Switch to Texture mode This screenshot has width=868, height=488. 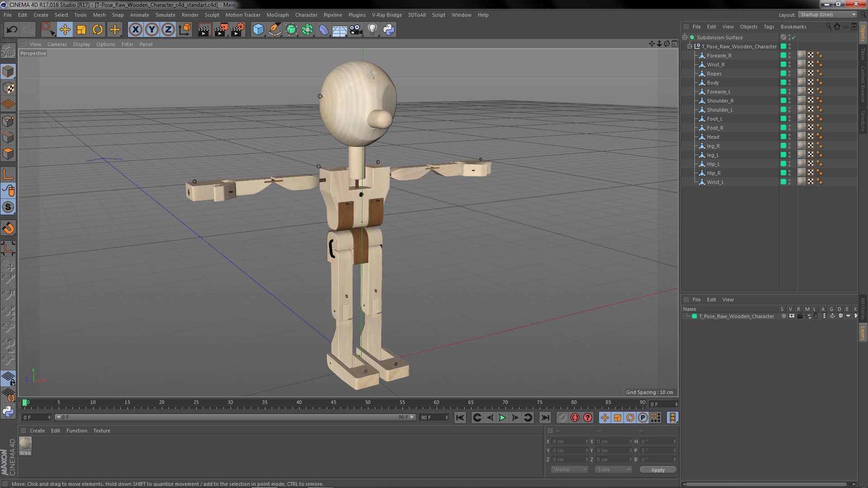click(x=8, y=88)
